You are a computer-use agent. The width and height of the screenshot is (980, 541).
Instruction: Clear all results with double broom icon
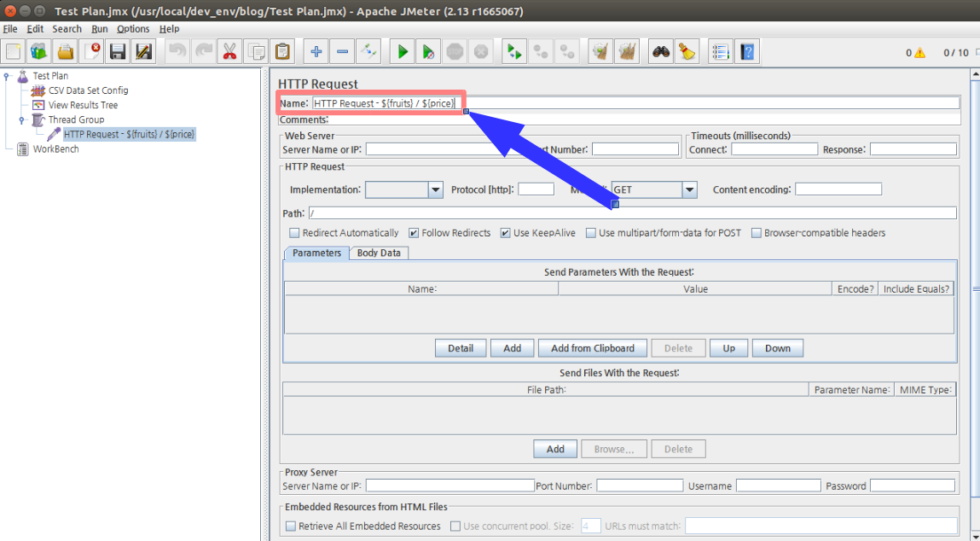pyautogui.click(x=627, y=51)
